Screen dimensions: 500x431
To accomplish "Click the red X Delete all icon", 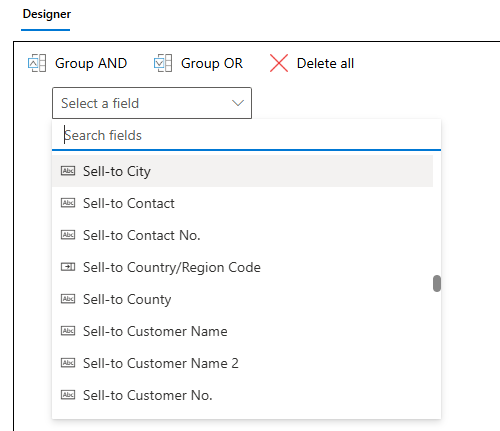I will click(279, 63).
